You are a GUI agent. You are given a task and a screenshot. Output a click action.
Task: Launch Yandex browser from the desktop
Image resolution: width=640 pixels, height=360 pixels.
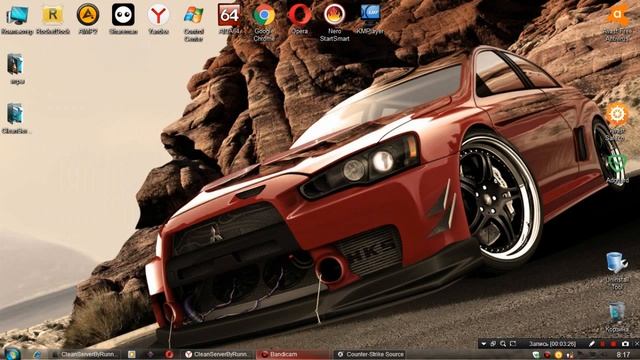click(158, 18)
